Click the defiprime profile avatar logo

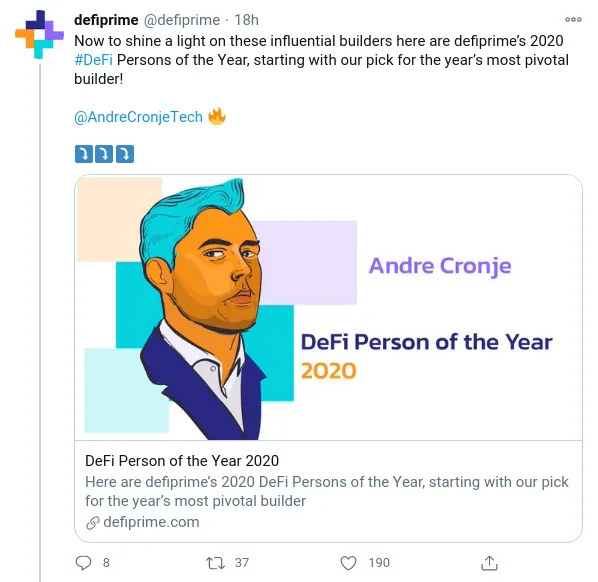(x=39, y=34)
